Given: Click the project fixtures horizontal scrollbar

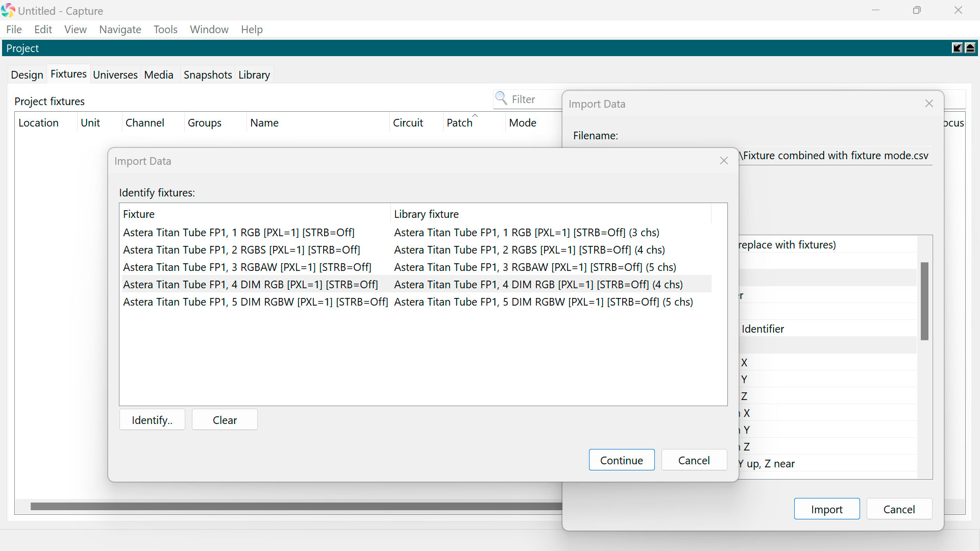Looking at the screenshot, I should point(296,506).
